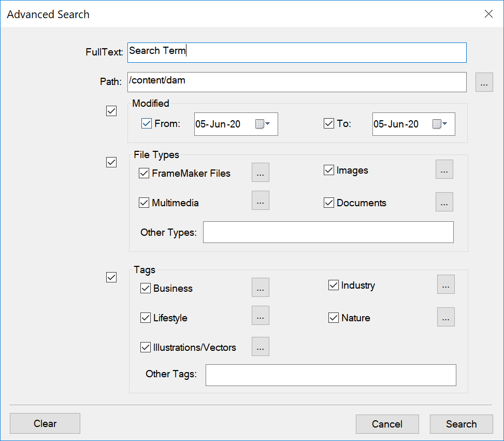
Task: Uncheck the To date checkbox
Action: coord(329,123)
